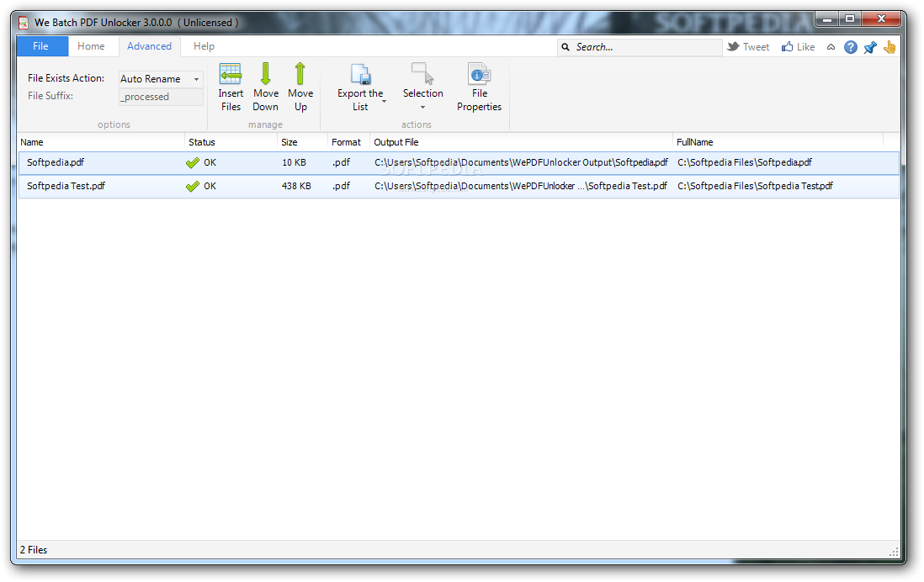Click the blue pin icon

coord(870,47)
